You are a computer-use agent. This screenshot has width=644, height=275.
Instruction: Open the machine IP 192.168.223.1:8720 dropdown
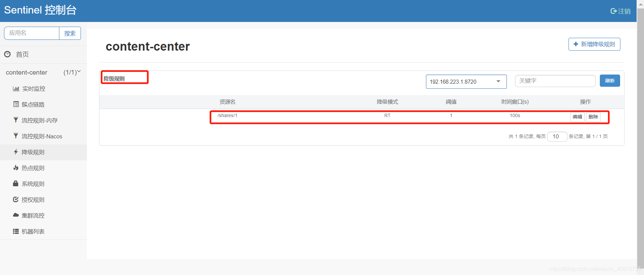466,82
